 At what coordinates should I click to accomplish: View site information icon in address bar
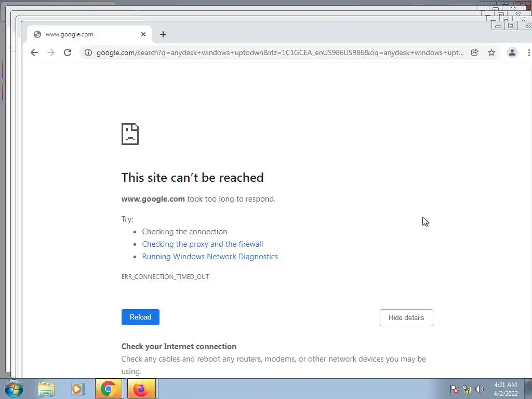pos(88,52)
